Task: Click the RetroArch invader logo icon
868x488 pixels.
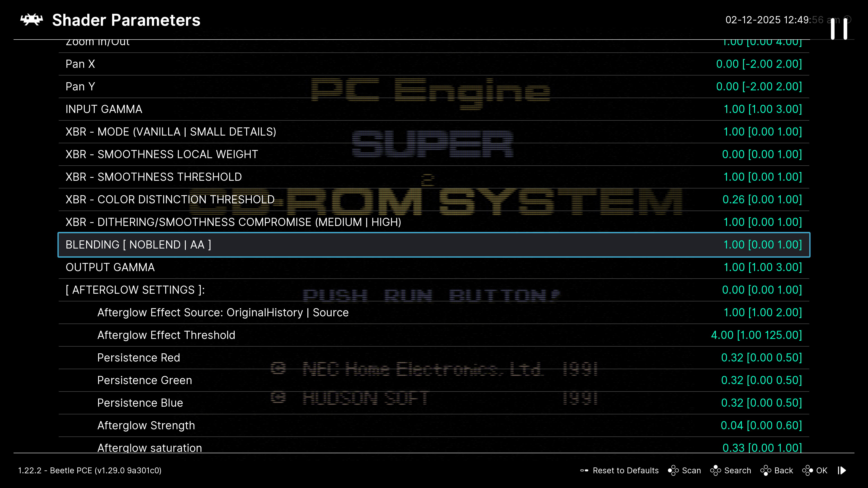Action: pyautogui.click(x=32, y=20)
